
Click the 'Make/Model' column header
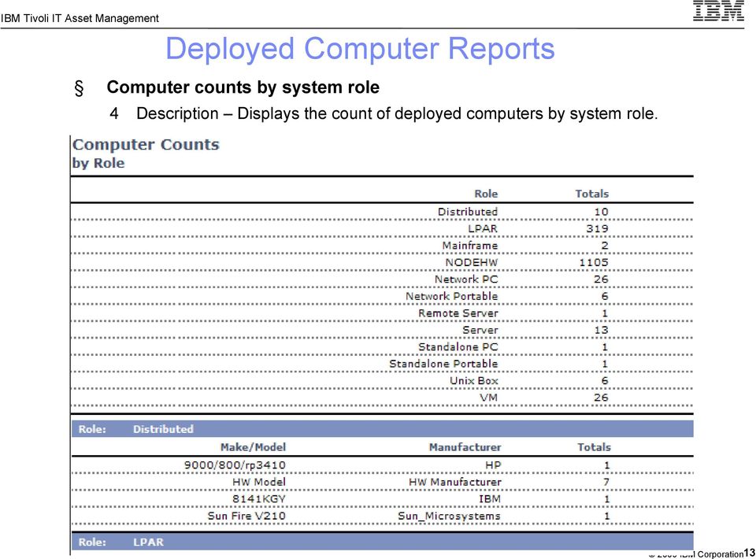coord(253,447)
